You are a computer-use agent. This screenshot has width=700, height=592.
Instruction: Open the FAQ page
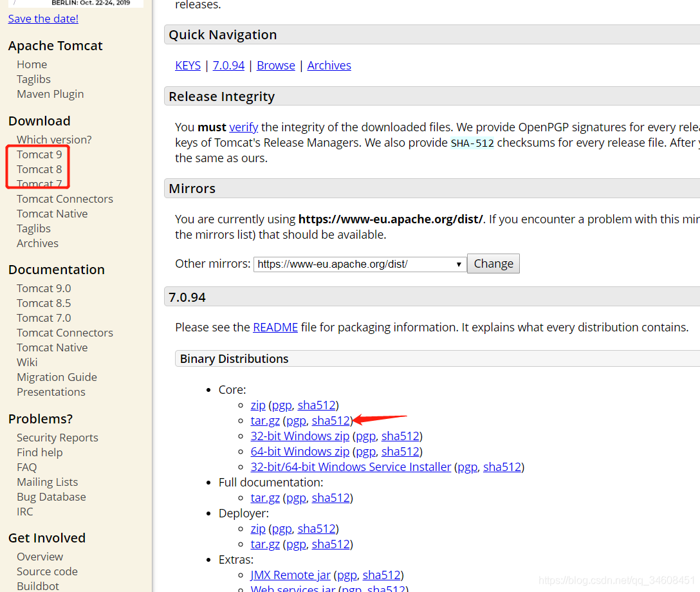click(27, 467)
